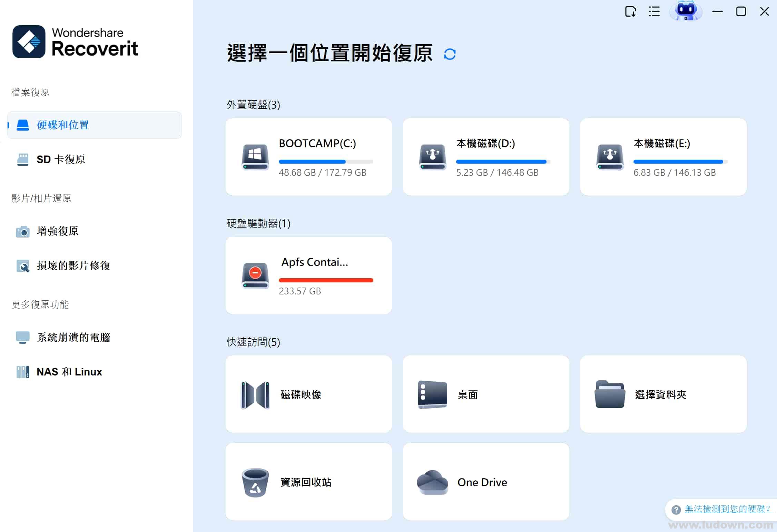Select the system crashed computer monitor icon
This screenshot has height=532, width=777.
click(x=23, y=337)
